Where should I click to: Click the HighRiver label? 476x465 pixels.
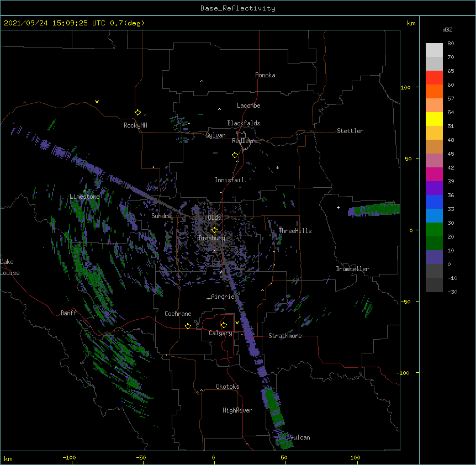click(x=237, y=410)
